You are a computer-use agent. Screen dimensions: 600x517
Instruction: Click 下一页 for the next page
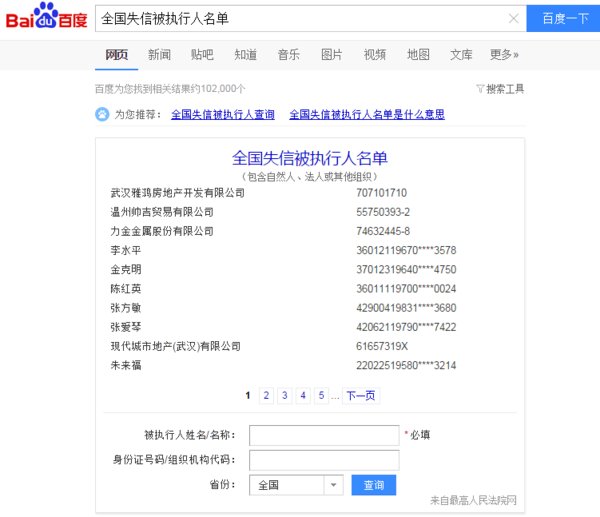pyautogui.click(x=361, y=395)
